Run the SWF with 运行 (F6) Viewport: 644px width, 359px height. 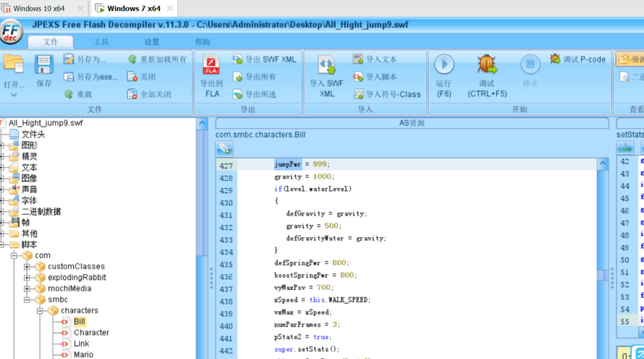[444, 76]
